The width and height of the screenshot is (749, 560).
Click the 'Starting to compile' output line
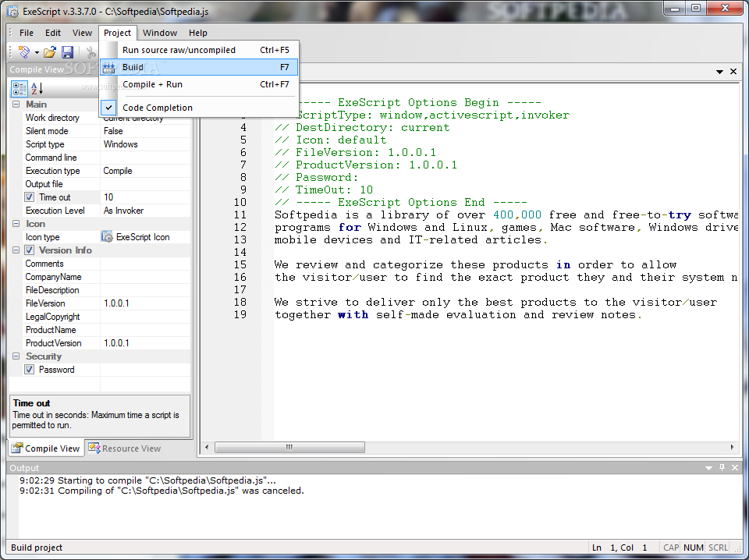(x=147, y=480)
